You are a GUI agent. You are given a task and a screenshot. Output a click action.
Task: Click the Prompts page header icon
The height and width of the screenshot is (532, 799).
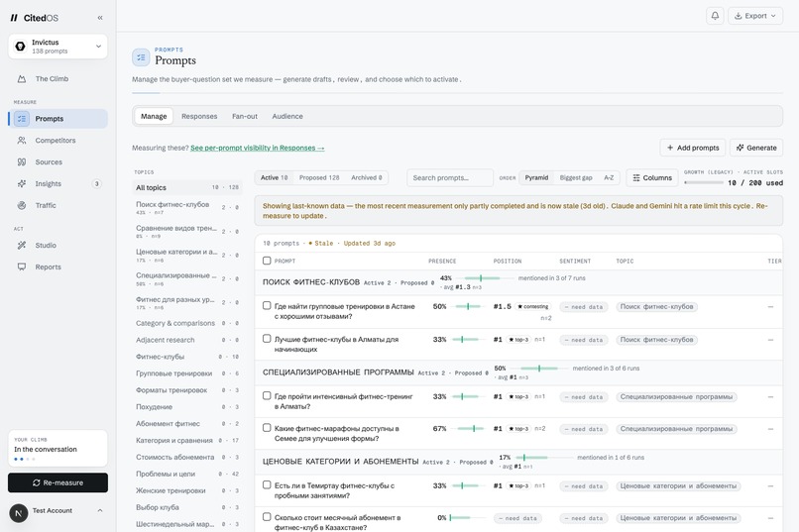[x=141, y=57]
